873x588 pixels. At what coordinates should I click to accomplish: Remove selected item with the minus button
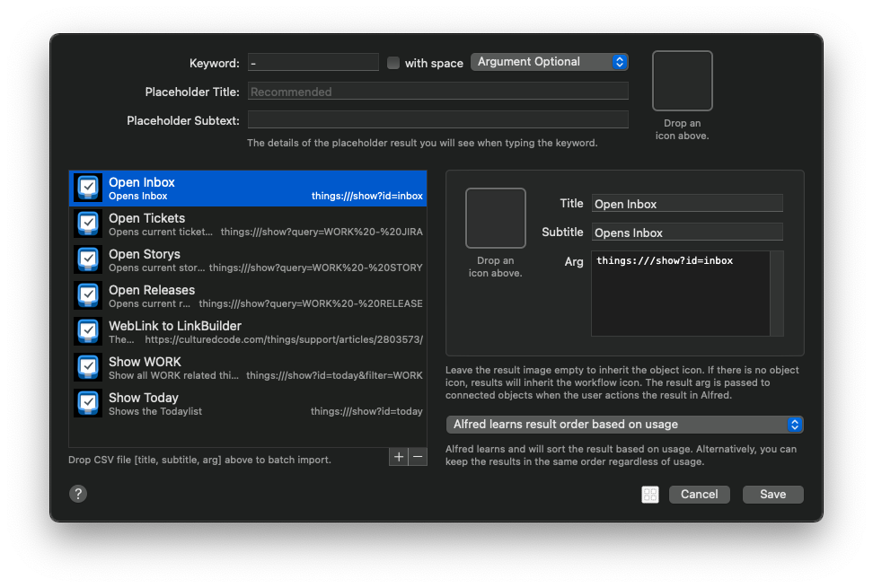pos(418,457)
